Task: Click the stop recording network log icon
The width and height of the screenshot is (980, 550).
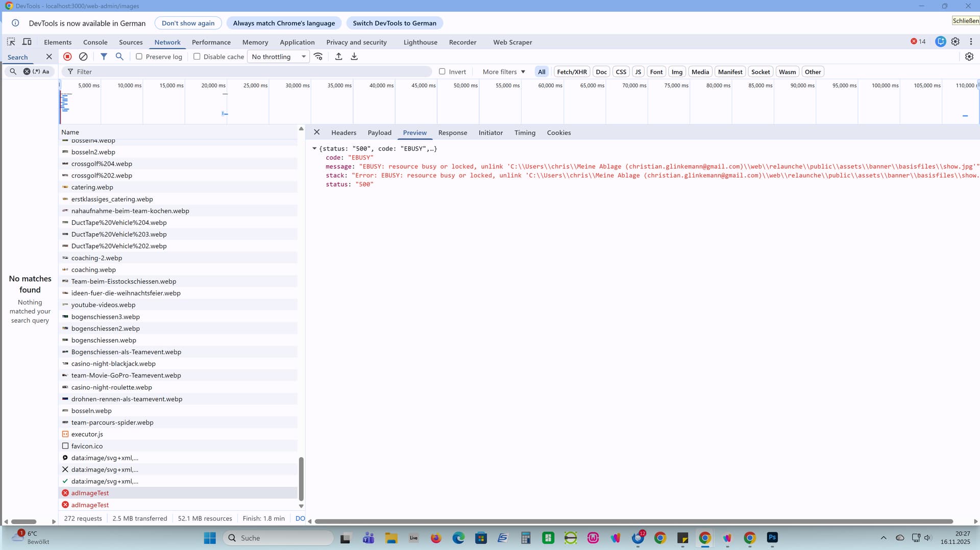Action: click(x=67, y=57)
